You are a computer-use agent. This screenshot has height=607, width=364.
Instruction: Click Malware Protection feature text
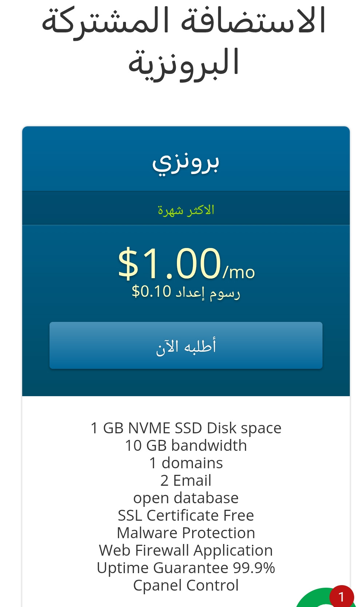(x=186, y=533)
